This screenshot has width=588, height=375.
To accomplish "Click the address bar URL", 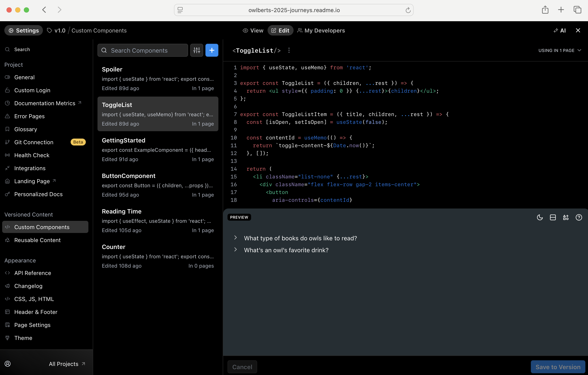I will [x=294, y=10].
